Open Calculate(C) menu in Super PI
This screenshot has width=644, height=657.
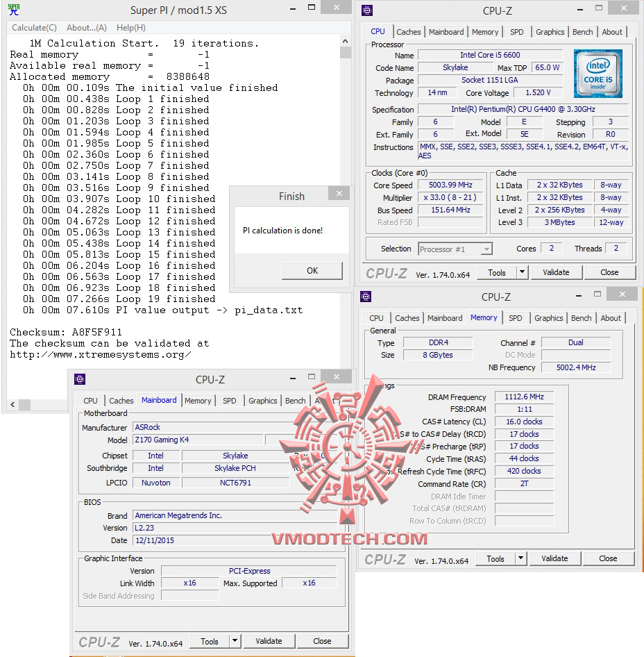(x=34, y=28)
